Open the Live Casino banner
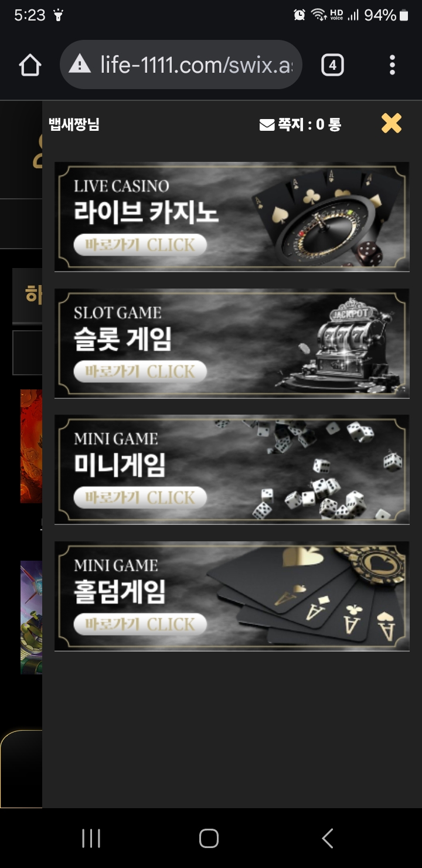This screenshot has height=868, width=422. pos(232,216)
